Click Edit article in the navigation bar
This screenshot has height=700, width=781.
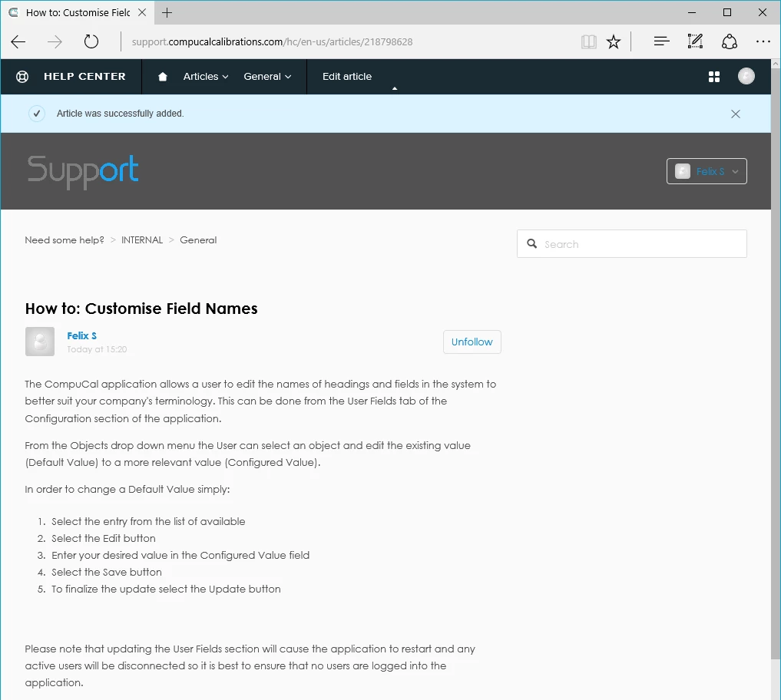pyautogui.click(x=347, y=77)
